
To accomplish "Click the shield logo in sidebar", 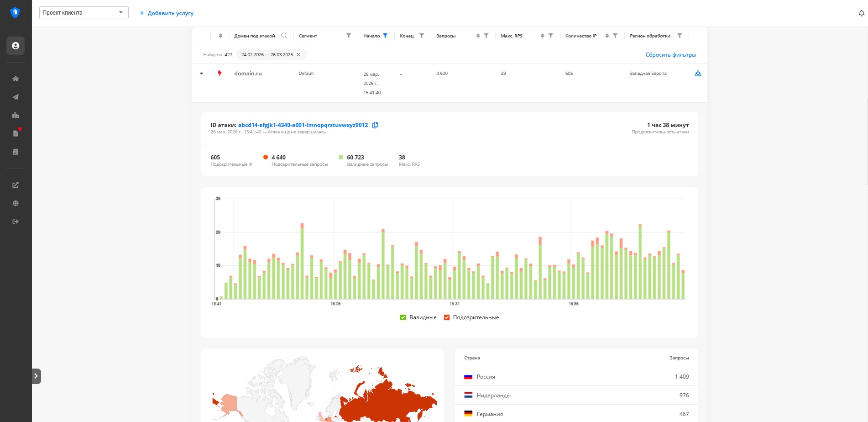I will [x=15, y=12].
